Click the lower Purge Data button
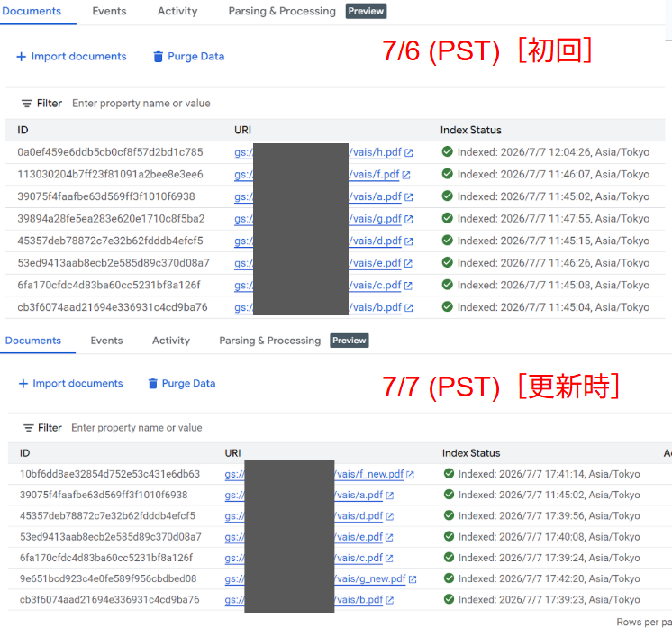Screen dimensions: 672x628 [182, 383]
